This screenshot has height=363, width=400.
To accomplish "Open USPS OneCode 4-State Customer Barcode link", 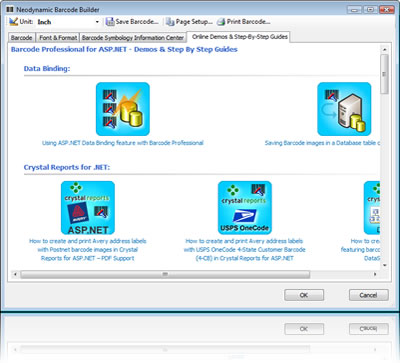I will pos(245,249).
